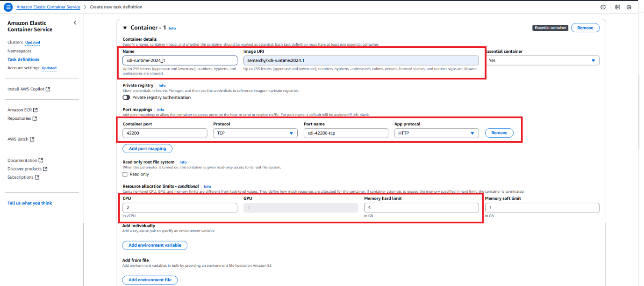Enable Private registry authentication toggle
644x286 pixels.
126,97
